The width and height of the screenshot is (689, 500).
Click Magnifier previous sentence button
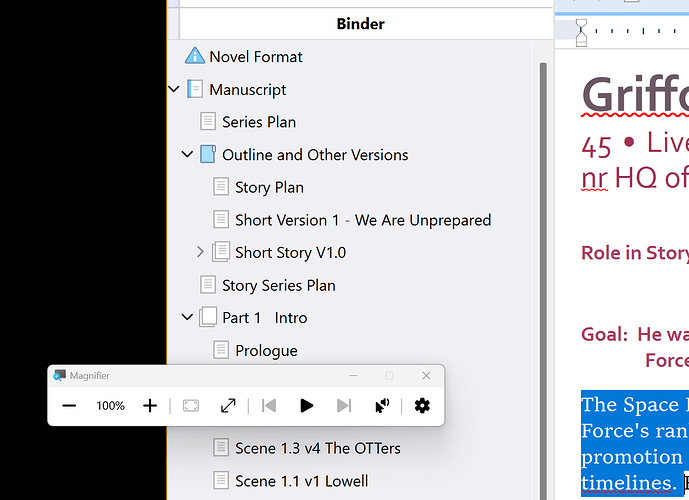(x=268, y=405)
